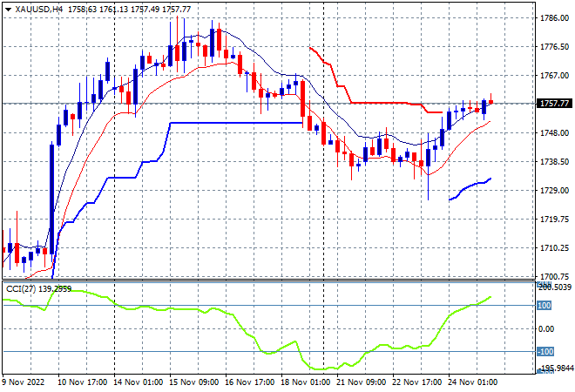Click the 1738.50 price axis label

554,162
